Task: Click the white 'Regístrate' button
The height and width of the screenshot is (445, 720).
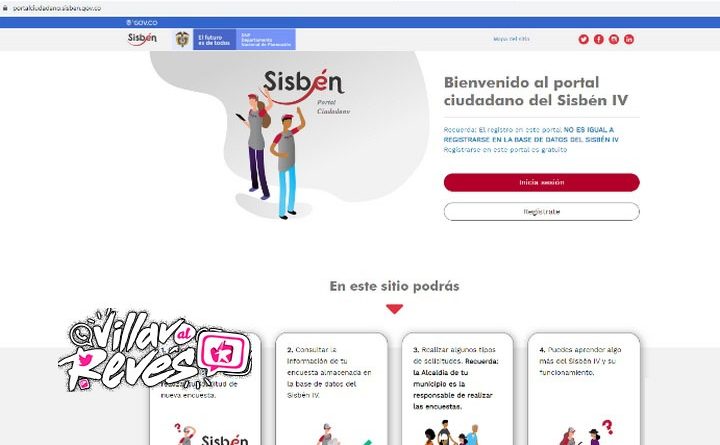Action: [x=541, y=212]
